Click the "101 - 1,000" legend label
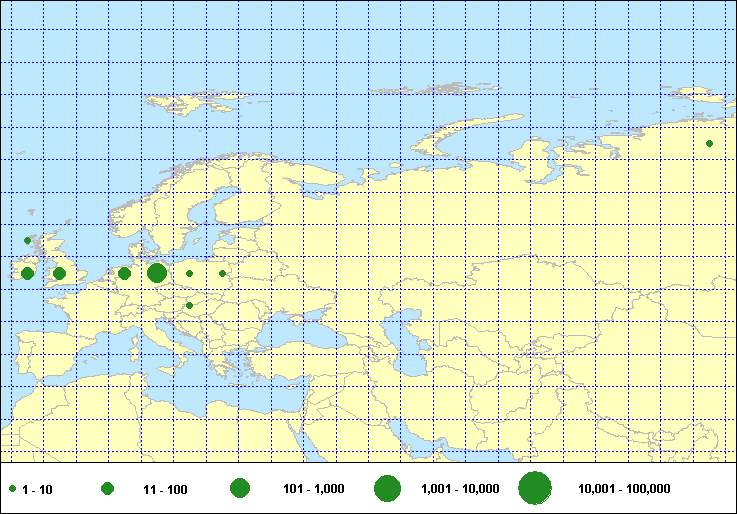The height and width of the screenshot is (514, 737). pyautogui.click(x=314, y=489)
